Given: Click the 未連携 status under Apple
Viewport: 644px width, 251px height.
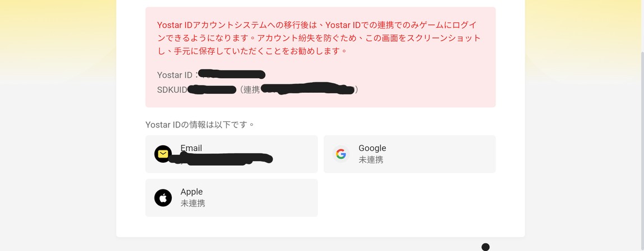Looking at the screenshot, I should 193,203.
